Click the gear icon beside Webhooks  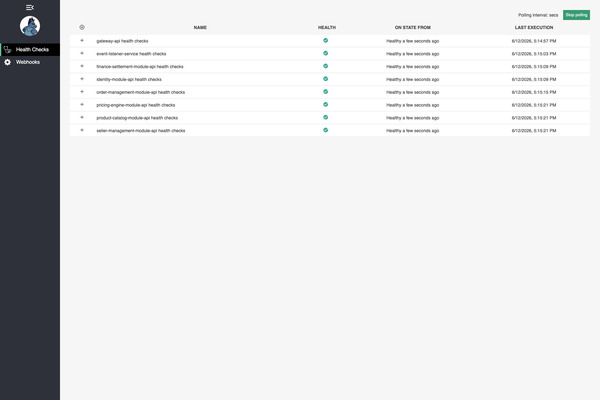point(8,62)
